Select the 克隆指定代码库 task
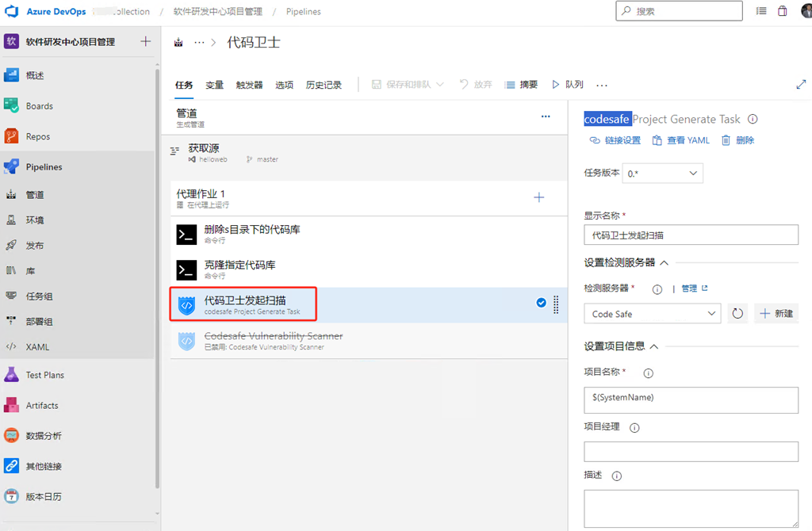This screenshot has height=531, width=812. tap(370, 269)
